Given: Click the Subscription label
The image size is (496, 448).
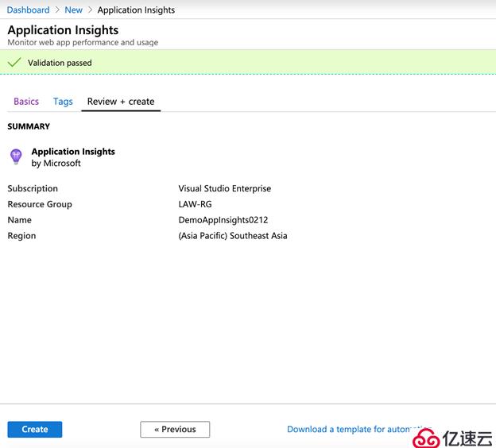Looking at the screenshot, I should point(33,188).
